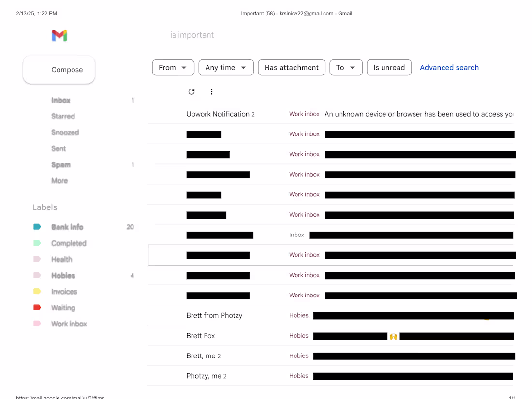
Task: Open the Invoices label
Action: pos(64,292)
